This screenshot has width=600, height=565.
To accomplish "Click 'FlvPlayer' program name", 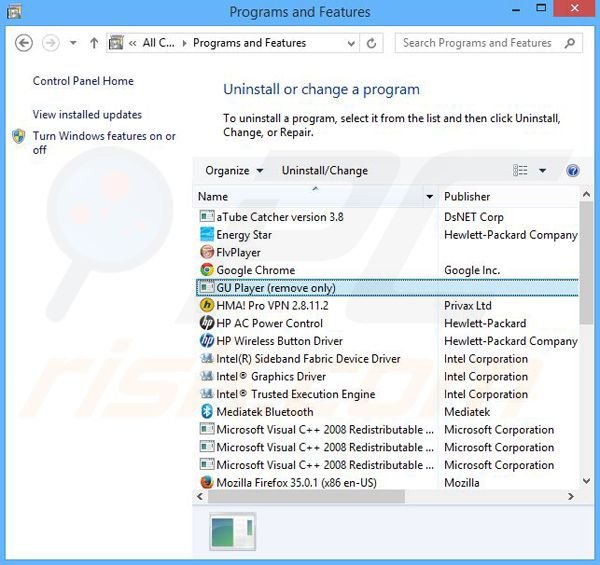I will (238, 252).
